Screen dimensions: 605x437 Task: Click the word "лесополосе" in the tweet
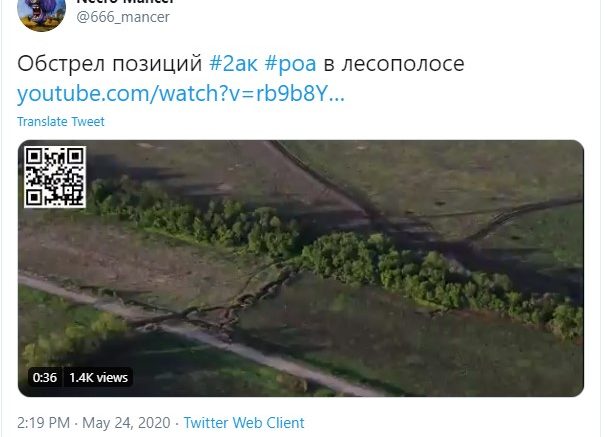(x=403, y=64)
